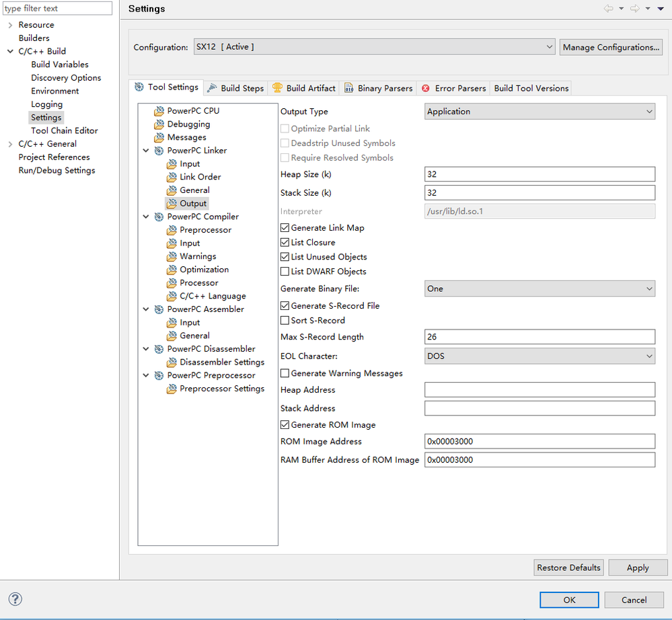Switch to the Binary Parsers tab

click(379, 88)
